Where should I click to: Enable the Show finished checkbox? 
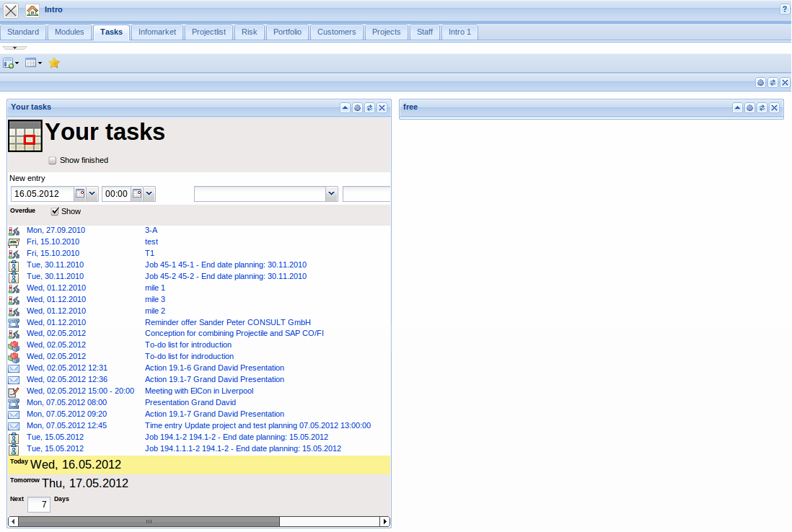[x=52, y=160]
